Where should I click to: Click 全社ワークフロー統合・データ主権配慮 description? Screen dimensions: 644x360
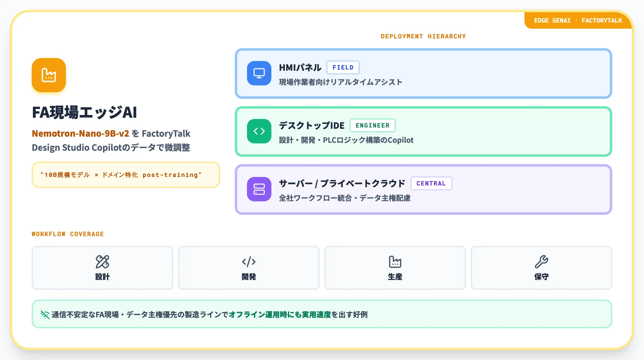345,198
